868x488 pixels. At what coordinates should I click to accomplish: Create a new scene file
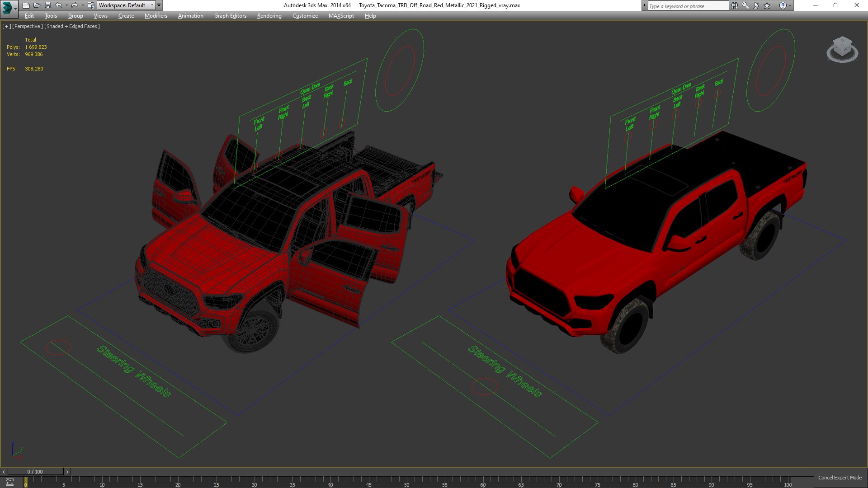pyautogui.click(x=26, y=5)
